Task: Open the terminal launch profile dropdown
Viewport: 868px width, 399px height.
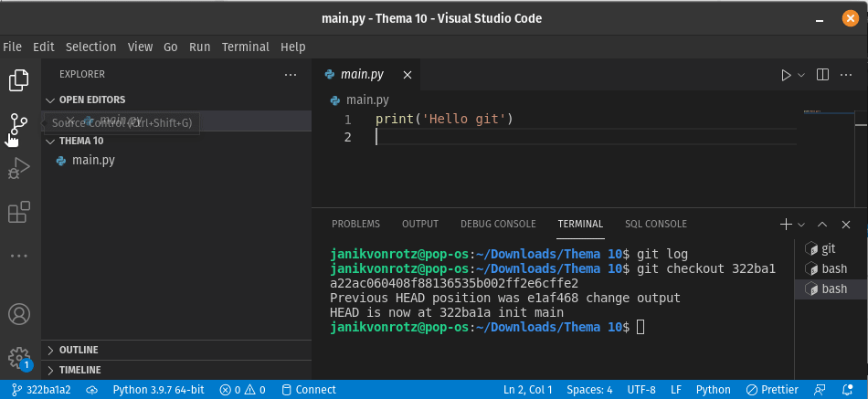Action: (800, 225)
